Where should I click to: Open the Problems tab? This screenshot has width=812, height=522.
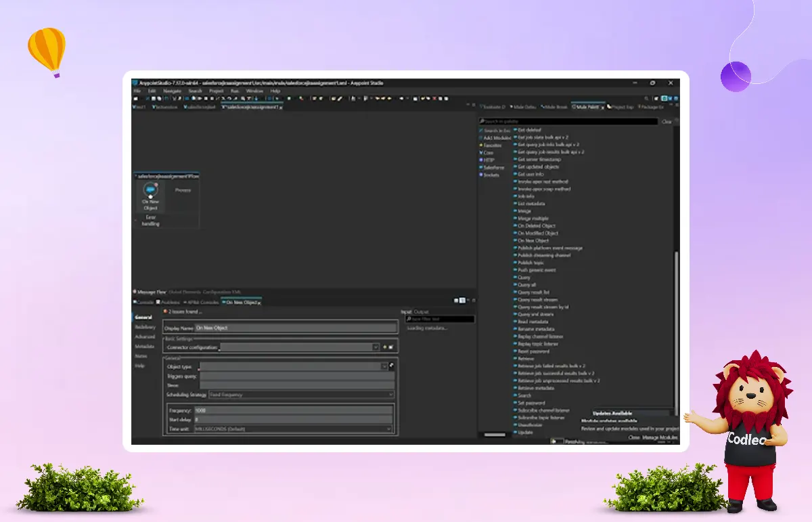coord(167,302)
